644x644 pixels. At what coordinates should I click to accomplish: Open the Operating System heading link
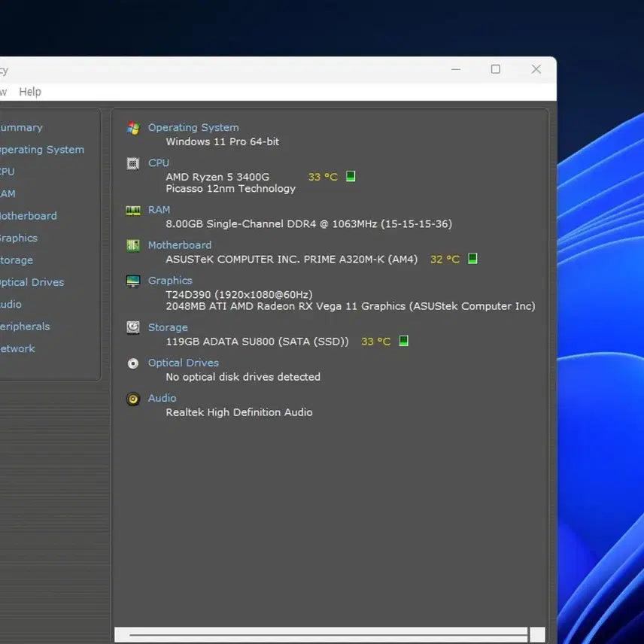(193, 128)
